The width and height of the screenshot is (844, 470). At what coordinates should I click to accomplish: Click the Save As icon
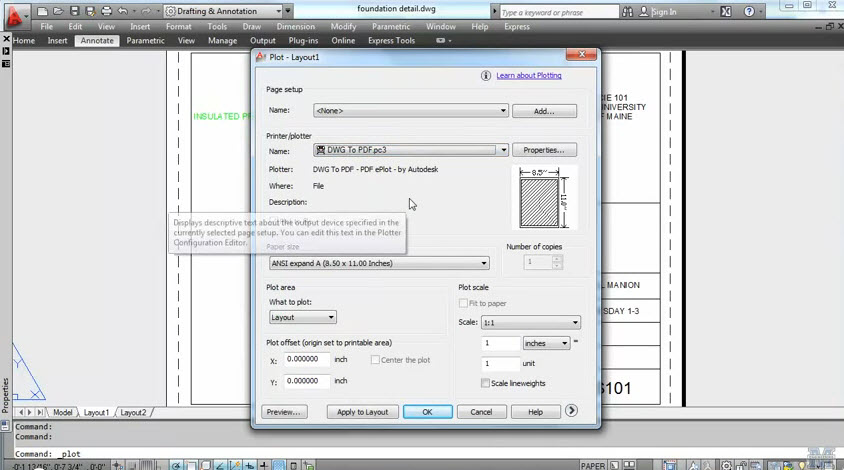click(x=90, y=11)
